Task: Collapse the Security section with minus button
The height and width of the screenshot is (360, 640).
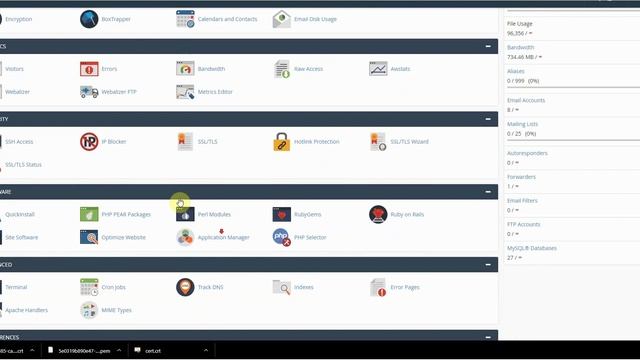Action: pyautogui.click(x=488, y=119)
